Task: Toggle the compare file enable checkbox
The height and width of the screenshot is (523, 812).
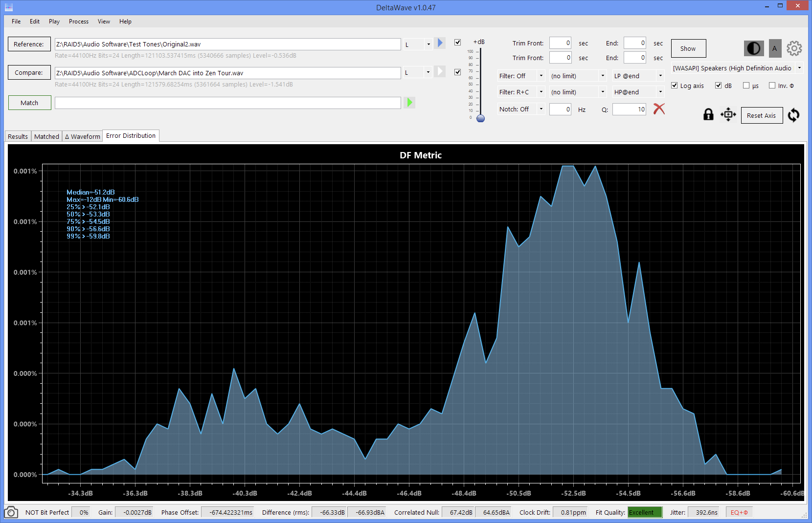Action: click(457, 72)
